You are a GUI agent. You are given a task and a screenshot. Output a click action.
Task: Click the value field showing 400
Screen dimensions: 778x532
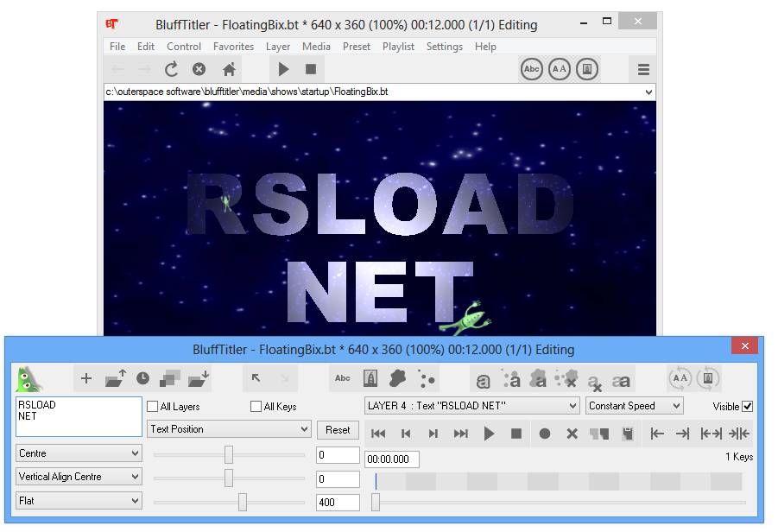(338, 503)
